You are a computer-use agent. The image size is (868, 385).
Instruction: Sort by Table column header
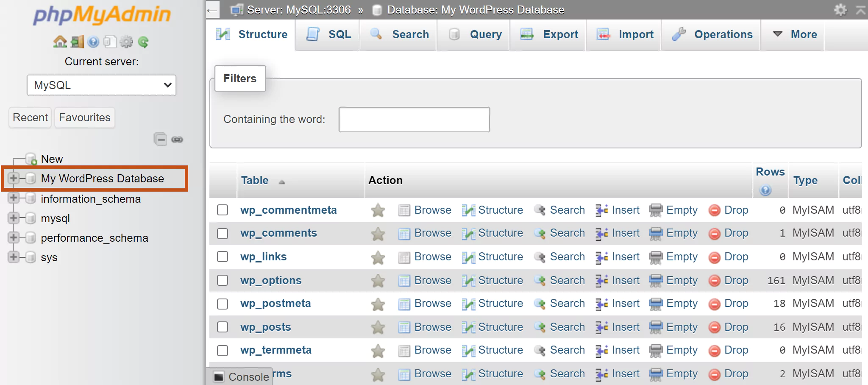(x=255, y=181)
